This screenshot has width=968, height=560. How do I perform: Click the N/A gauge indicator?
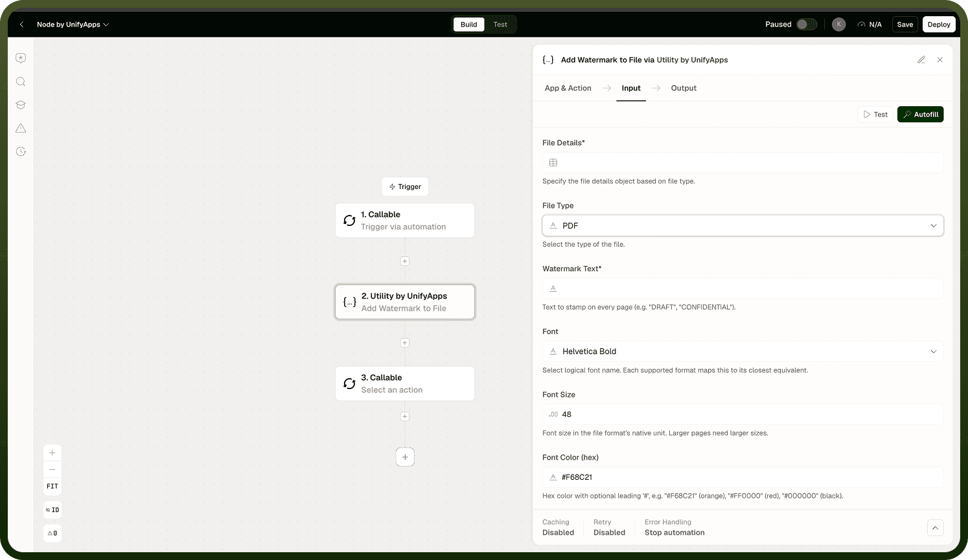870,25
